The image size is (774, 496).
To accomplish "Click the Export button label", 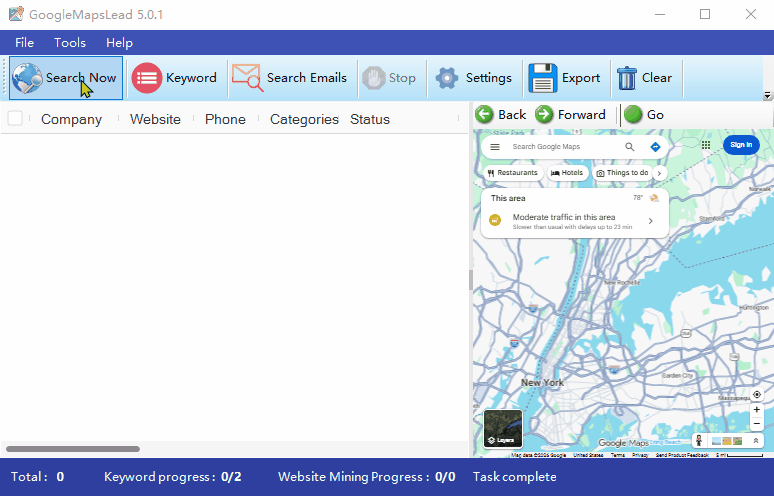I will click(581, 78).
